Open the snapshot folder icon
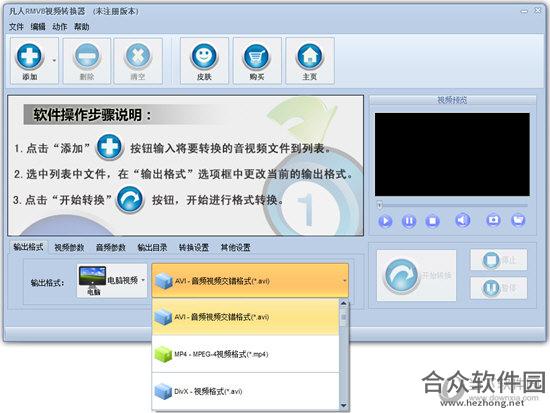This screenshot has width=550, height=413. 518,220
